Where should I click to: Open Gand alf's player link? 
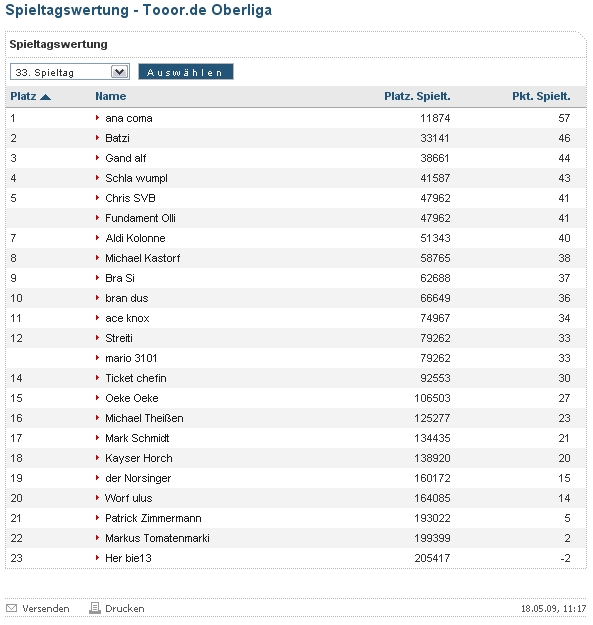126,158
